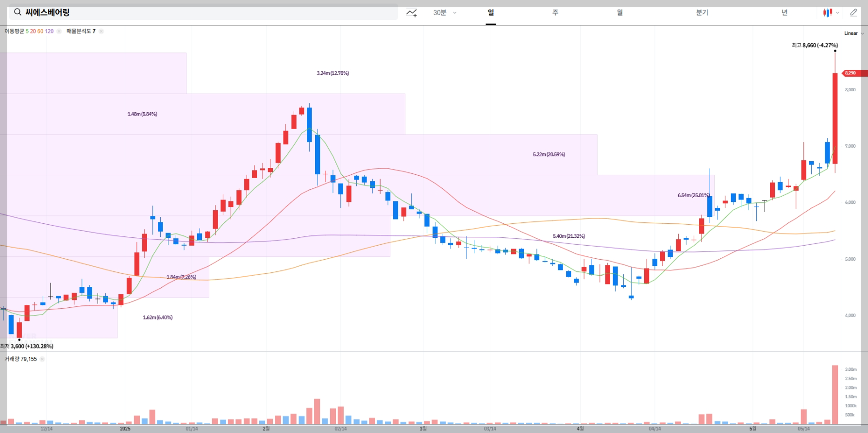Click the 6,000 price axis label
Screen dimensions: 868x433
pos(851,202)
